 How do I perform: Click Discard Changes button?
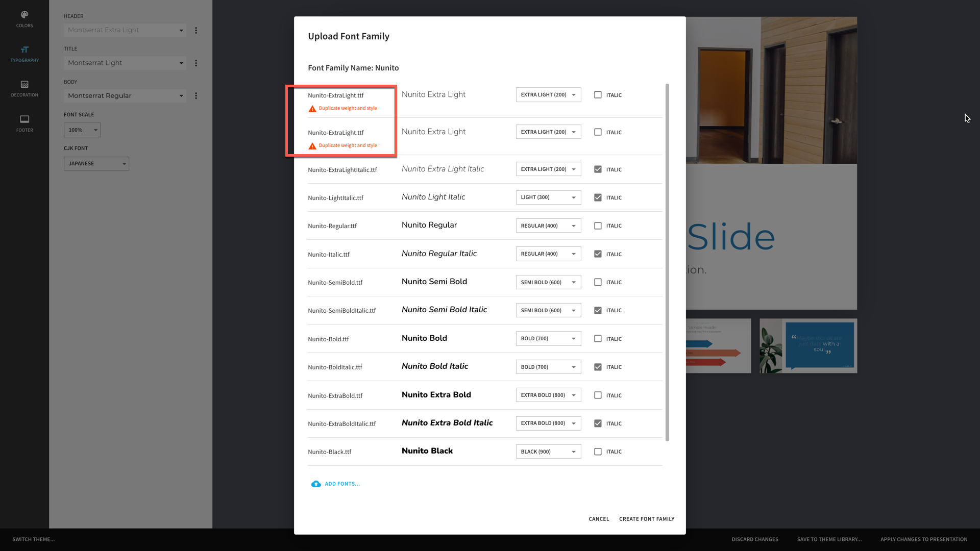[755, 539]
